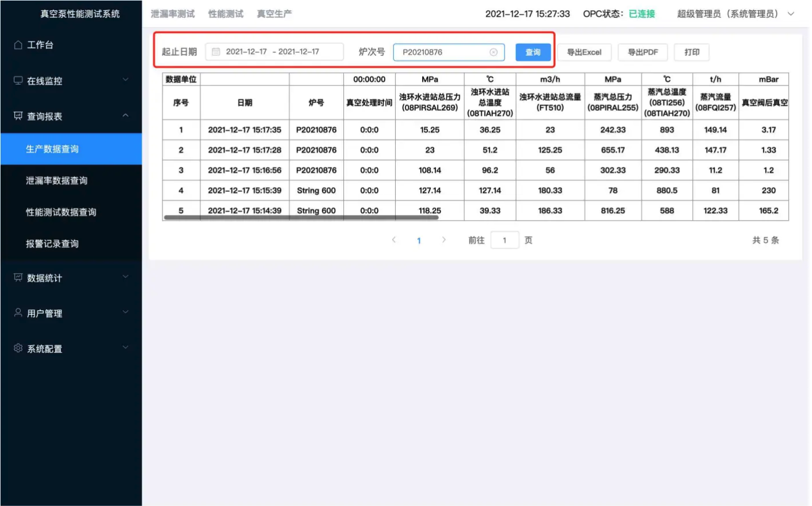This screenshot has height=506, width=812.
Task: Click the value 880.5 in row 4
Action: (x=667, y=190)
